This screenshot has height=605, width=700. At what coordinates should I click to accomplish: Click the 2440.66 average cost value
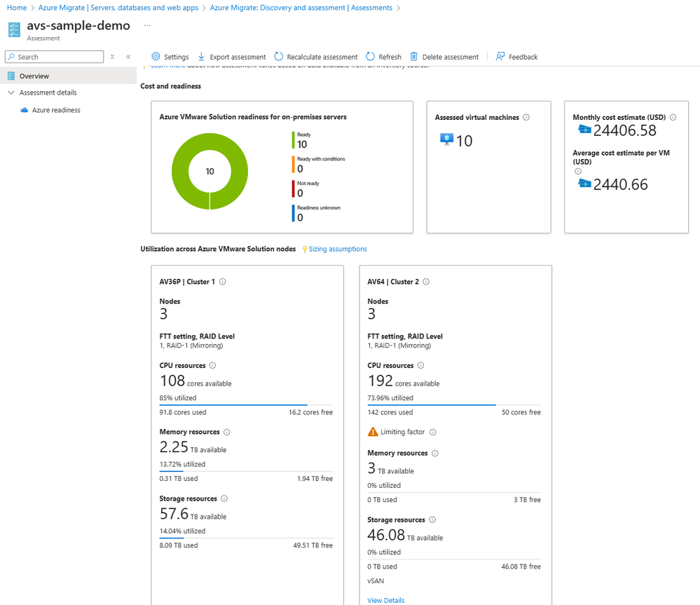click(x=620, y=184)
